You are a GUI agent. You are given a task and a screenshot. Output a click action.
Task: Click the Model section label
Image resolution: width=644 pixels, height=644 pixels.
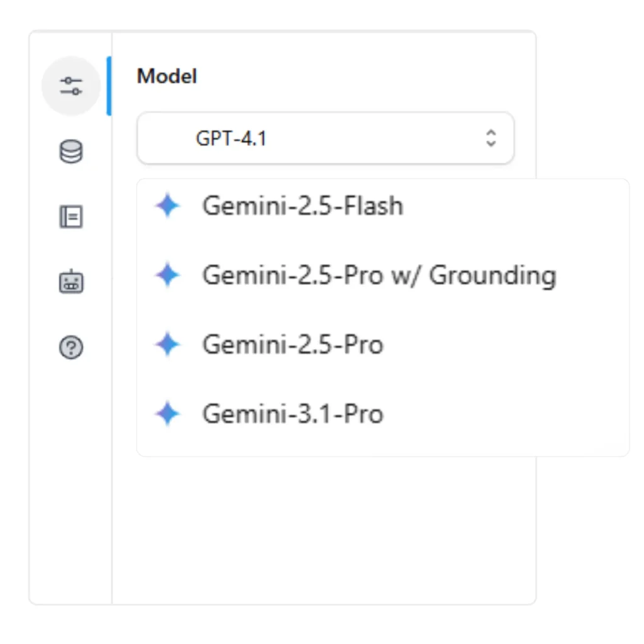pos(166,76)
